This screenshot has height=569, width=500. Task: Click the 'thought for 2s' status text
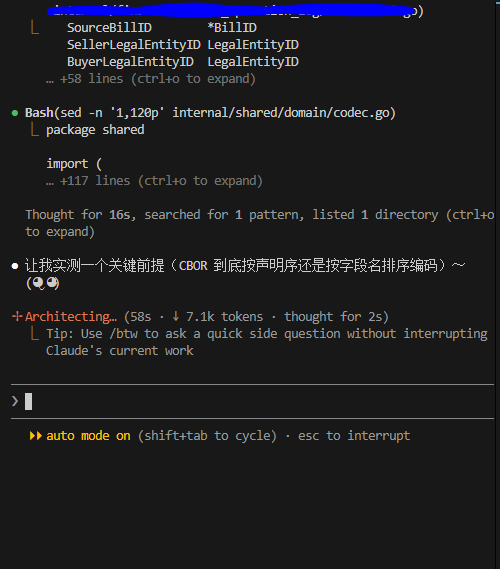coord(336,316)
